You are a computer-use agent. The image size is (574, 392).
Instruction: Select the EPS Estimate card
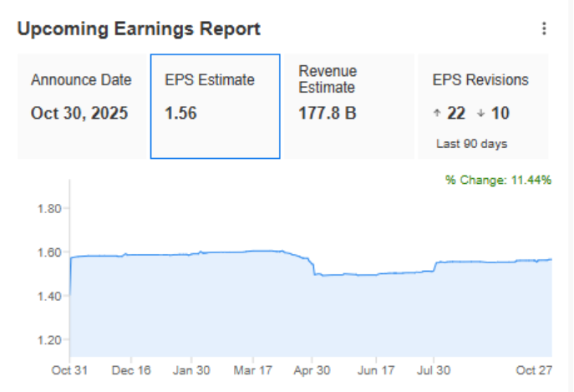point(216,106)
